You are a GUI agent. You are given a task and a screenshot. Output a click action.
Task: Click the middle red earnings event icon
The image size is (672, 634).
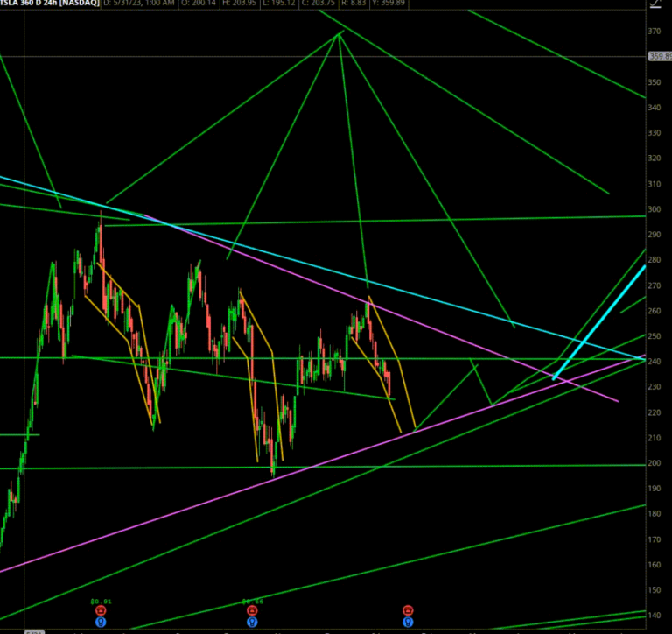tap(252, 609)
